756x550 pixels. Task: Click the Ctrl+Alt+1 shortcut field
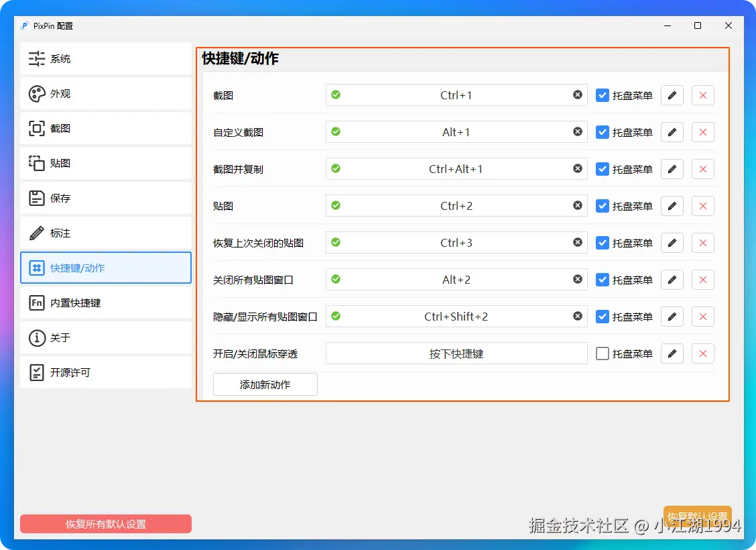(x=456, y=169)
